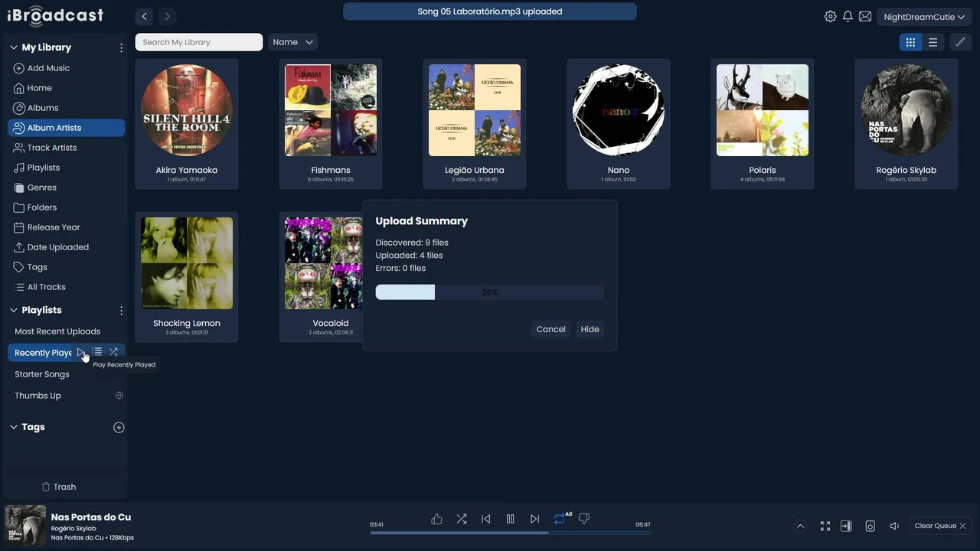Screen dimensions: 980x551
Task: Open the Name sort dropdown
Action: tap(292, 42)
